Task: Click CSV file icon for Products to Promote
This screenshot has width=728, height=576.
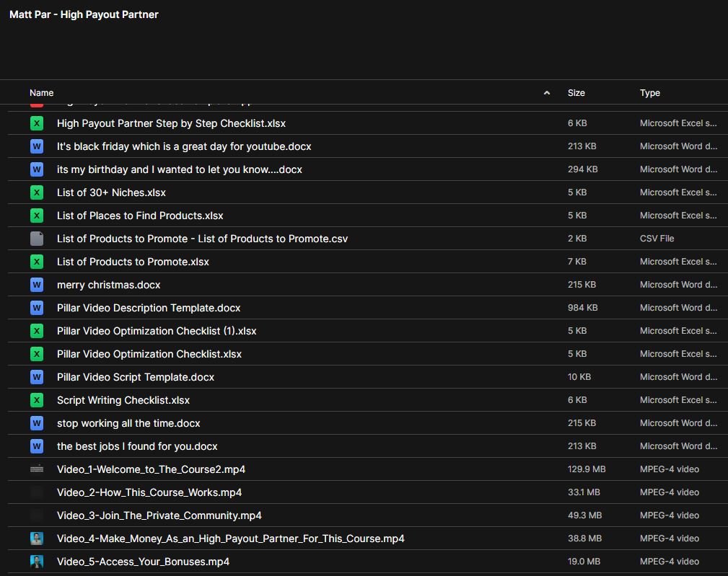Action: (x=37, y=239)
